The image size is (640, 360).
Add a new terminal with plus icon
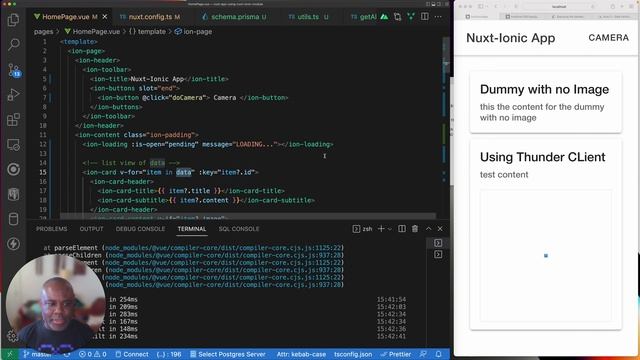click(381, 229)
